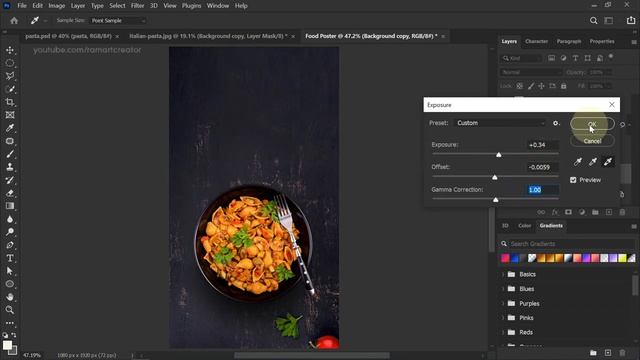
Task: Click the Home icon in options bar
Action: click(x=14, y=20)
